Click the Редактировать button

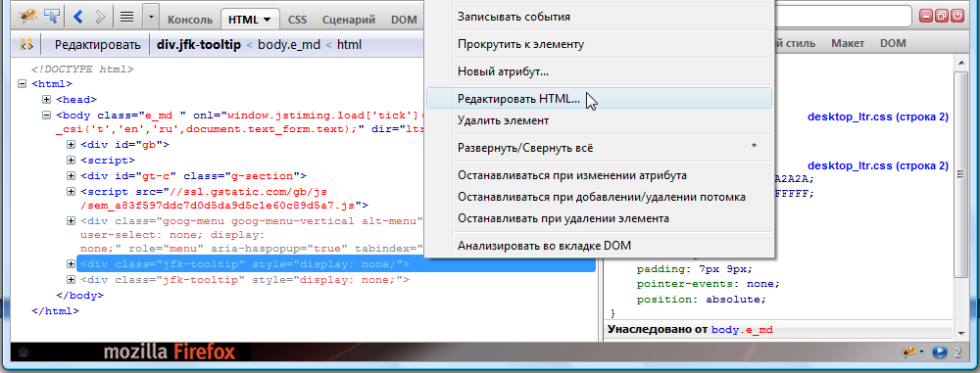pos(97,45)
